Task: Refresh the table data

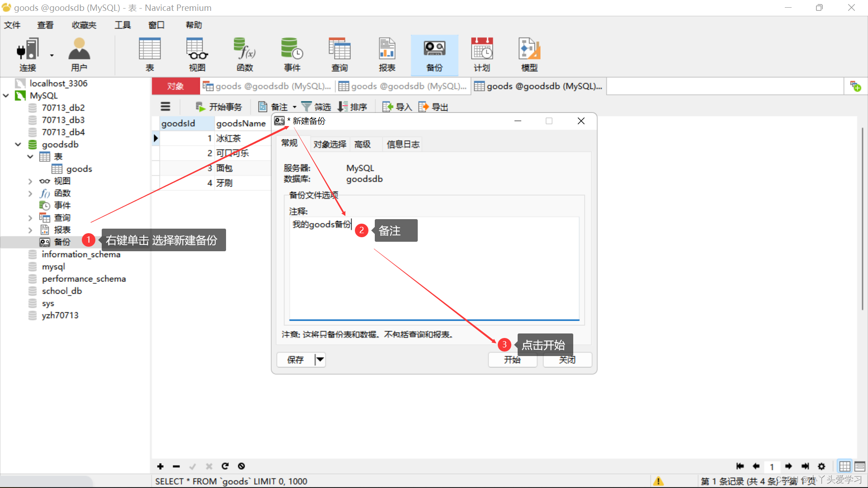Action: click(x=225, y=466)
